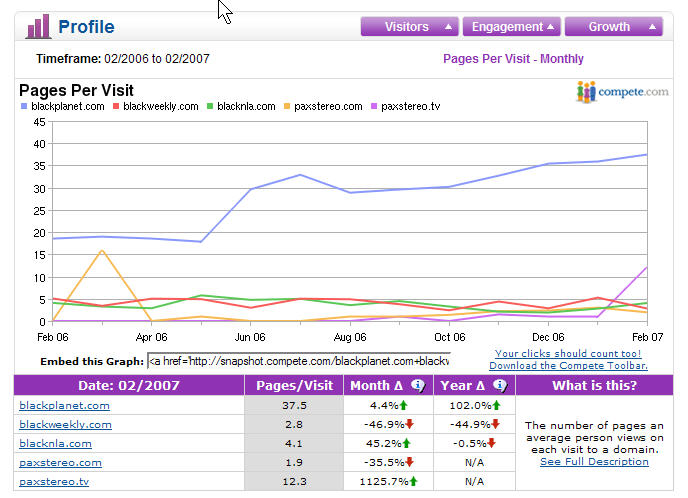Open blacknla.com link in table
This screenshot has height=498, width=688.
[x=55, y=444]
